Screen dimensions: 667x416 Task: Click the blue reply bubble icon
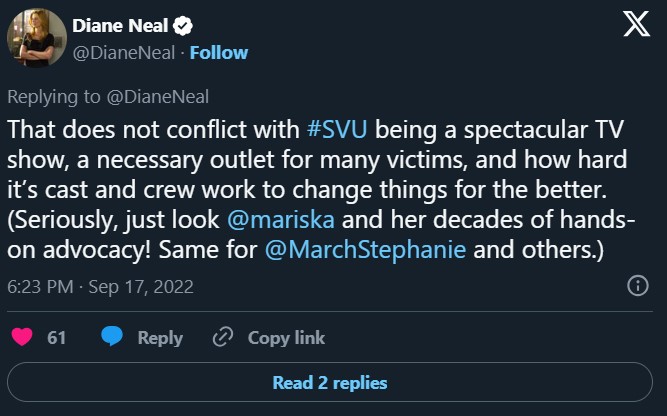click(112, 338)
